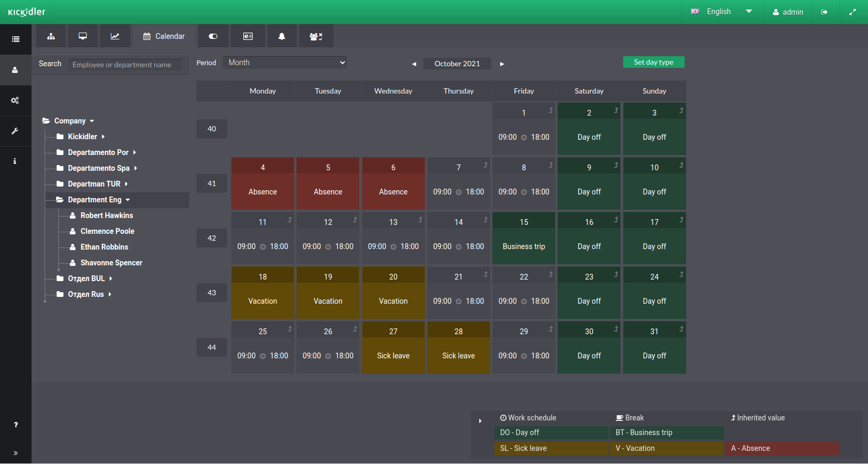Expand the left sidebar with double chevron
This screenshot has height=464, width=868.
pyautogui.click(x=15, y=453)
